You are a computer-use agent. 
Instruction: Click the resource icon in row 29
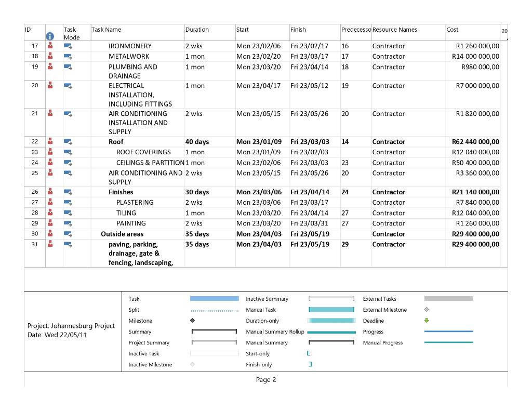click(x=50, y=222)
